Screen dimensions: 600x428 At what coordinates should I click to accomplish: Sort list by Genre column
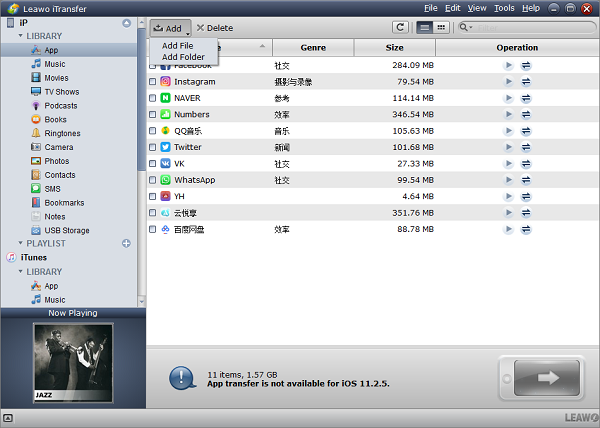313,47
